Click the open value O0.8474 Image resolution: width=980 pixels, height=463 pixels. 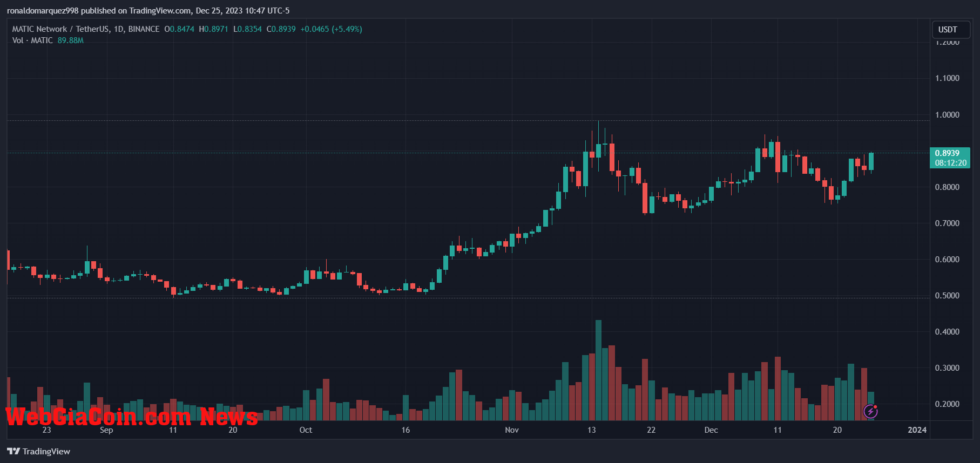pos(179,29)
